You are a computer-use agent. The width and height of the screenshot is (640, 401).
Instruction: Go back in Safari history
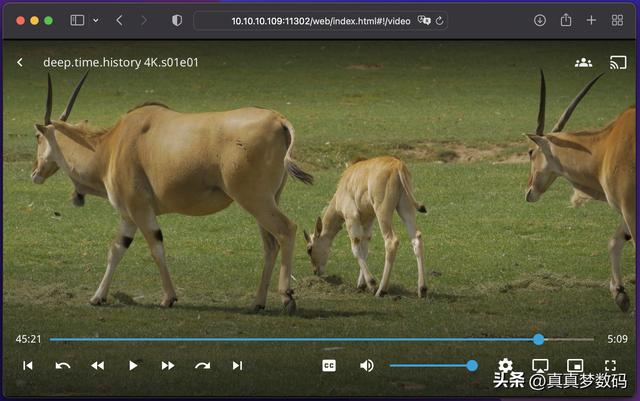(119, 20)
